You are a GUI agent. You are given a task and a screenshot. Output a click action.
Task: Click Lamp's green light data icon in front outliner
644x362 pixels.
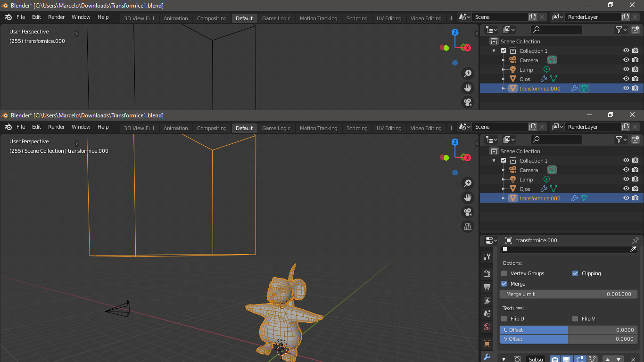click(546, 179)
